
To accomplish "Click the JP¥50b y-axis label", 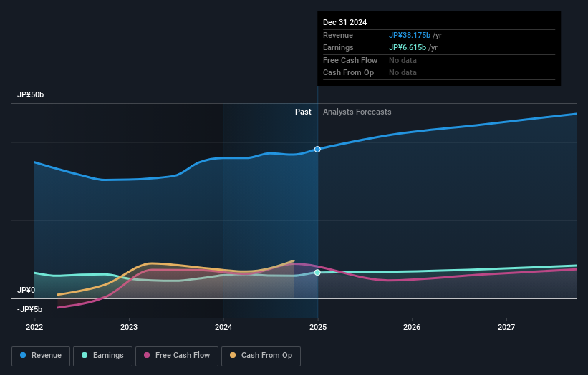I will (30, 94).
